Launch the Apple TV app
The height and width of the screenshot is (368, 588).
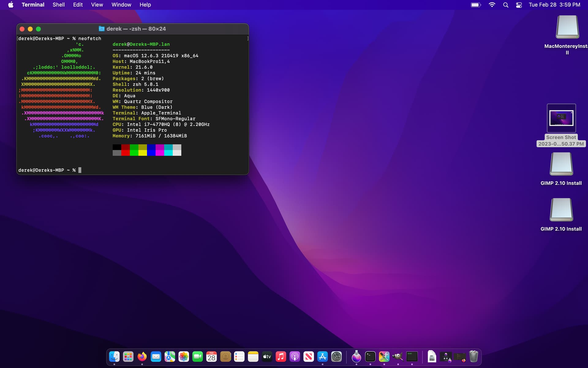tap(267, 357)
